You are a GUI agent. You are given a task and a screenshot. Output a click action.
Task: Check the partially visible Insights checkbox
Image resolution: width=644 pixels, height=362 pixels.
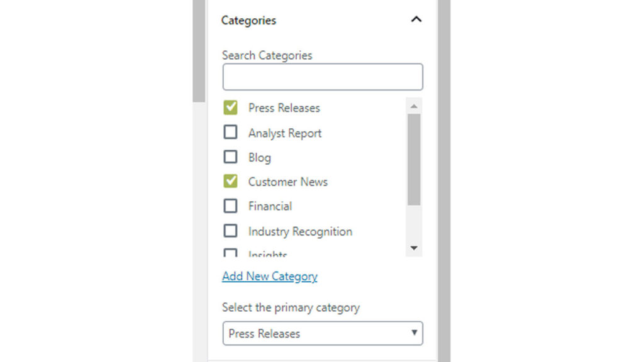(231, 254)
